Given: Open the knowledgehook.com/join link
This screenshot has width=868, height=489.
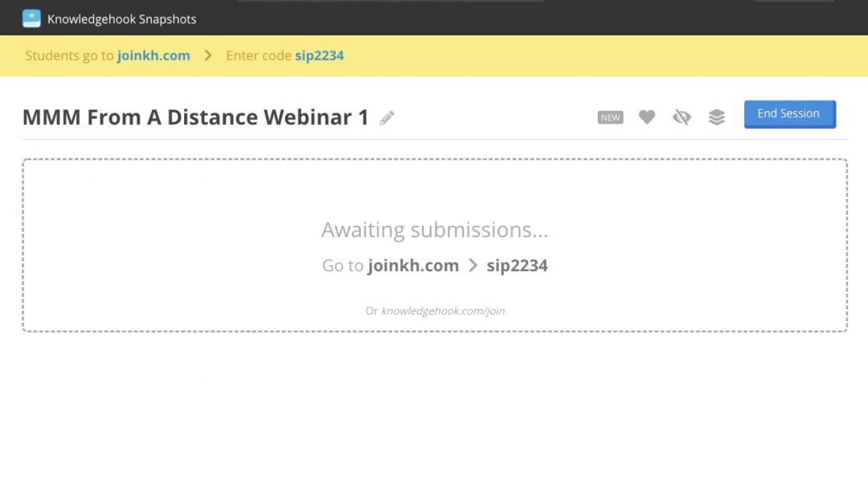Looking at the screenshot, I should 443,310.
